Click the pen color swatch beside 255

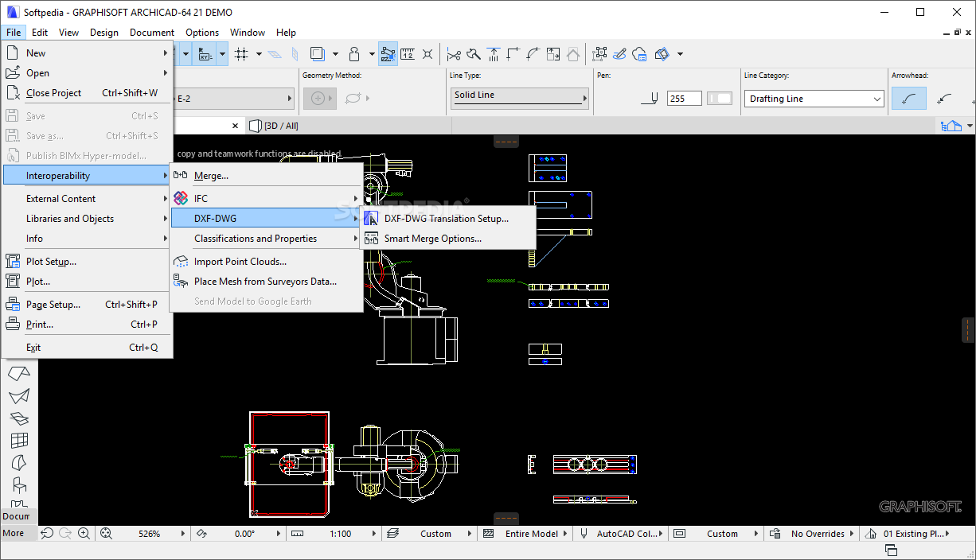720,99
